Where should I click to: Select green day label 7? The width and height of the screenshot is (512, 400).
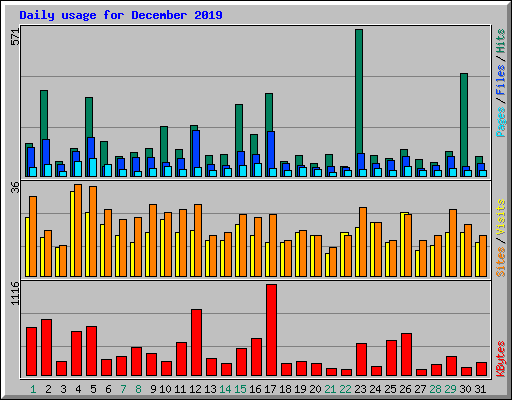[123, 389]
